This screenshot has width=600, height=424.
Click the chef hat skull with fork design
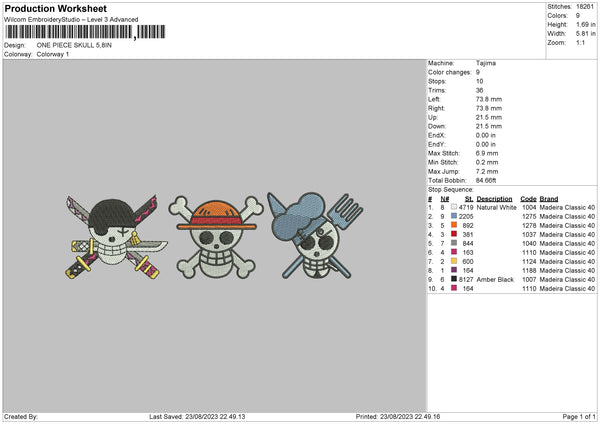click(315, 235)
